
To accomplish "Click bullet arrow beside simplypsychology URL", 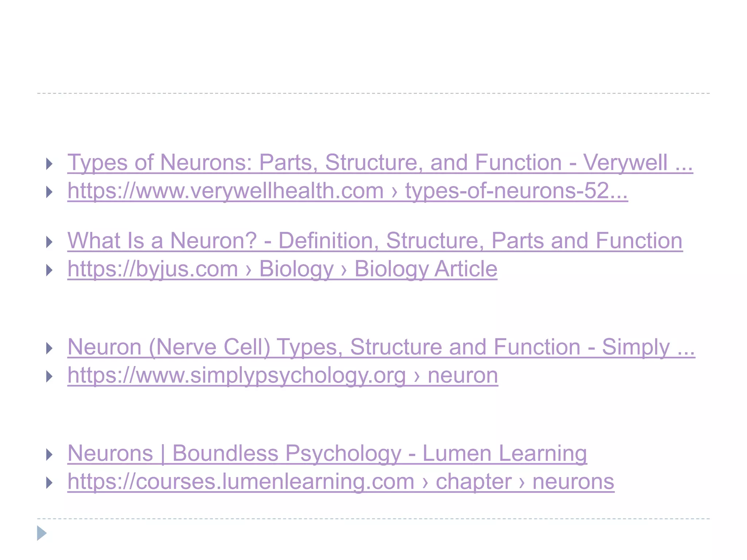I will tap(50, 376).
